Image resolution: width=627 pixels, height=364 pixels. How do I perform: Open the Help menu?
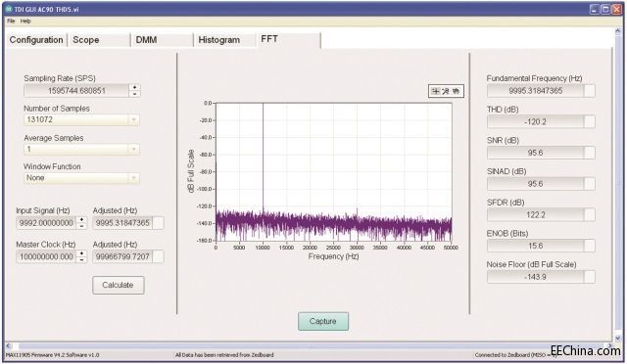25,22
